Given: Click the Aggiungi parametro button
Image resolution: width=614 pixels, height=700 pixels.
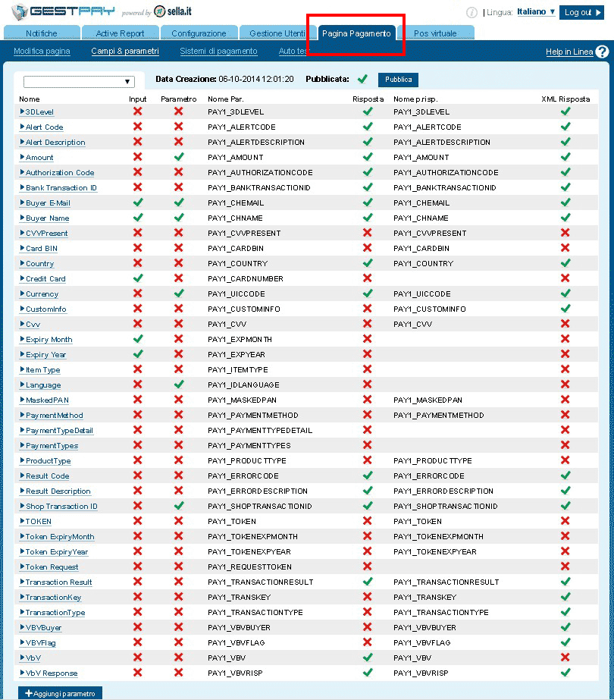Looking at the screenshot, I should [x=60, y=693].
